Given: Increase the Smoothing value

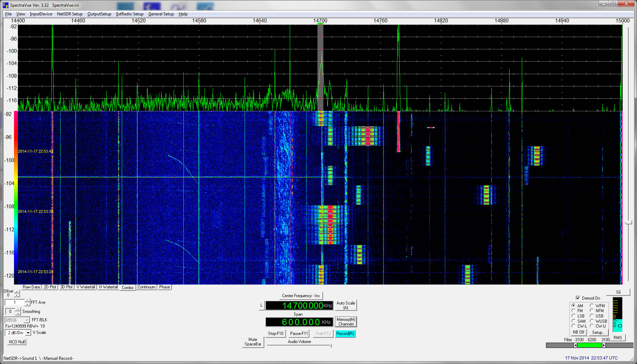Looking at the screenshot, I should coord(18,310).
